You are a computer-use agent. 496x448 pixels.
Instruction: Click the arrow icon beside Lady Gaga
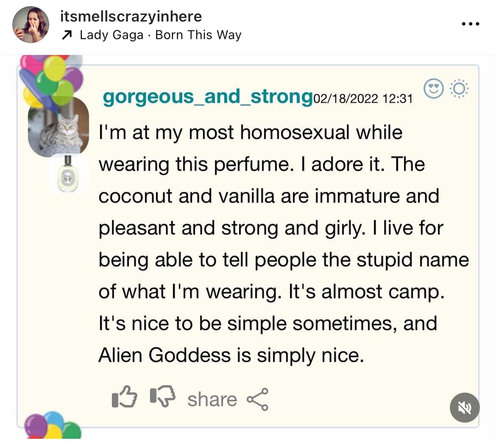pyautogui.click(x=67, y=35)
